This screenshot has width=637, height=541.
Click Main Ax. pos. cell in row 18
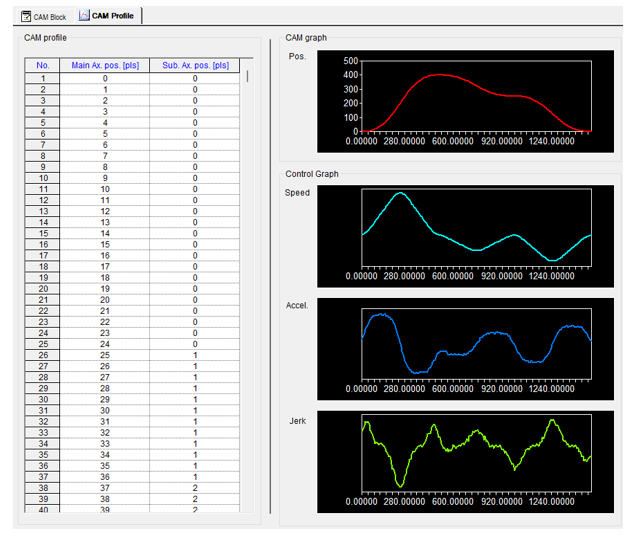[105, 266]
